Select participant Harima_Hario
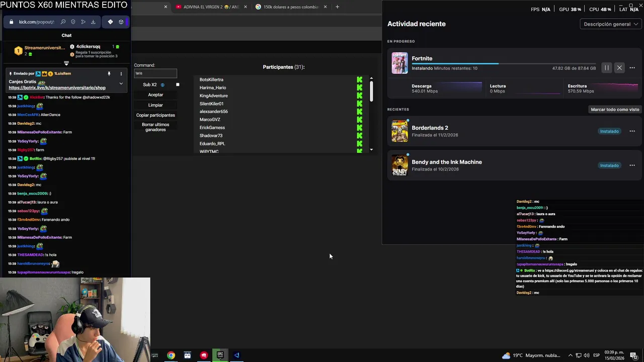644x362 pixels. point(213,87)
